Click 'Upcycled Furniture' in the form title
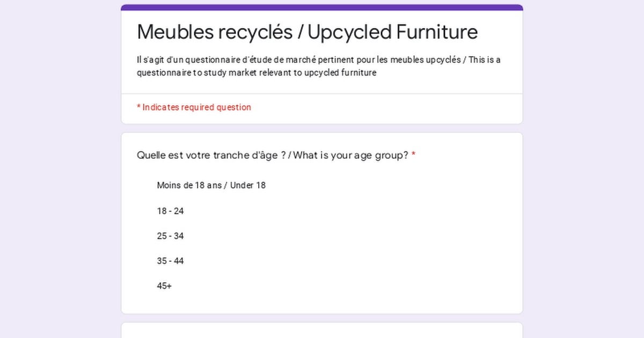Viewport: 644px width, 338px height. 392,32
